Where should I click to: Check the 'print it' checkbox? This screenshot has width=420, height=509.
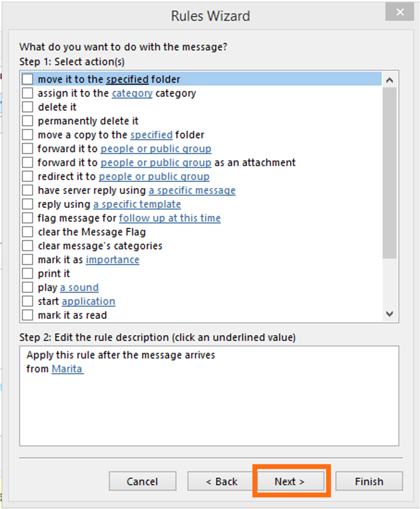28,273
